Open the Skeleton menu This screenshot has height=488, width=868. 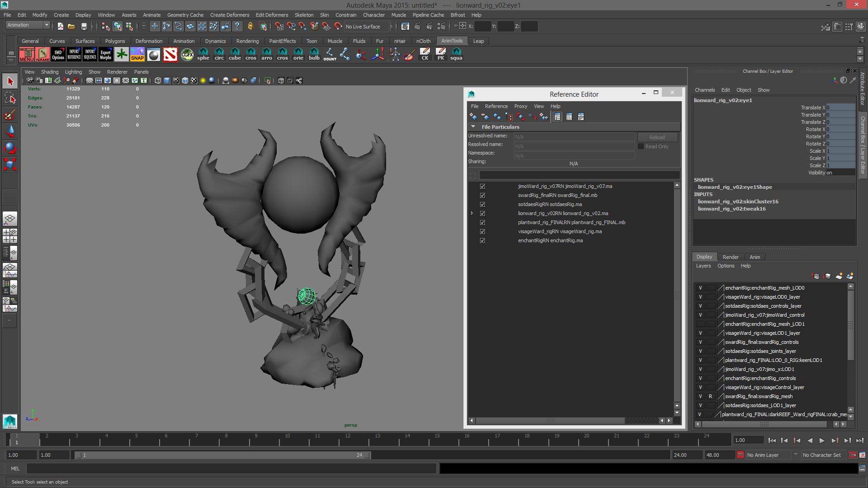pos(304,15)
